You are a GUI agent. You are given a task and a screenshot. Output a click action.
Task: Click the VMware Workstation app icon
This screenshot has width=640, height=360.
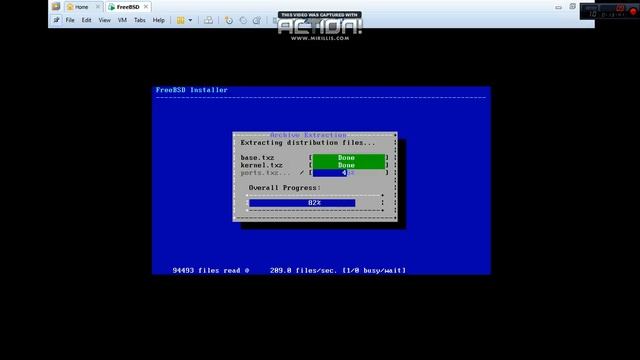point(56,7)
